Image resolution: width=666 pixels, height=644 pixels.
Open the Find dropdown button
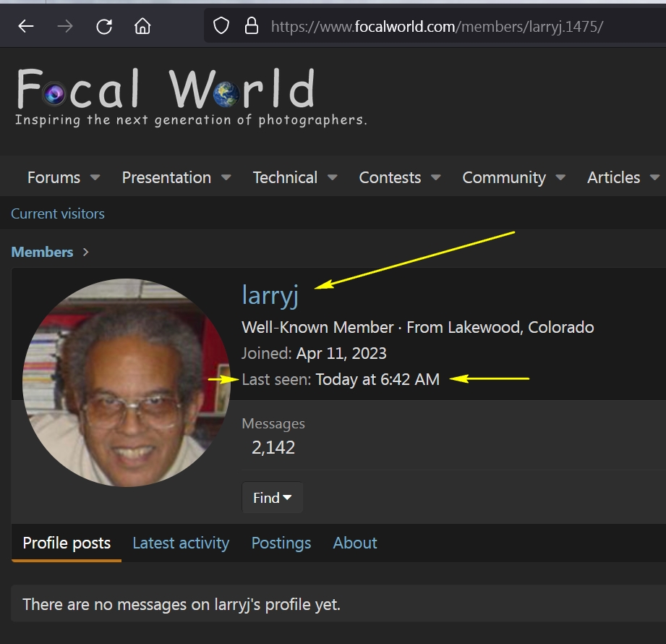click(x=273, y=497)
